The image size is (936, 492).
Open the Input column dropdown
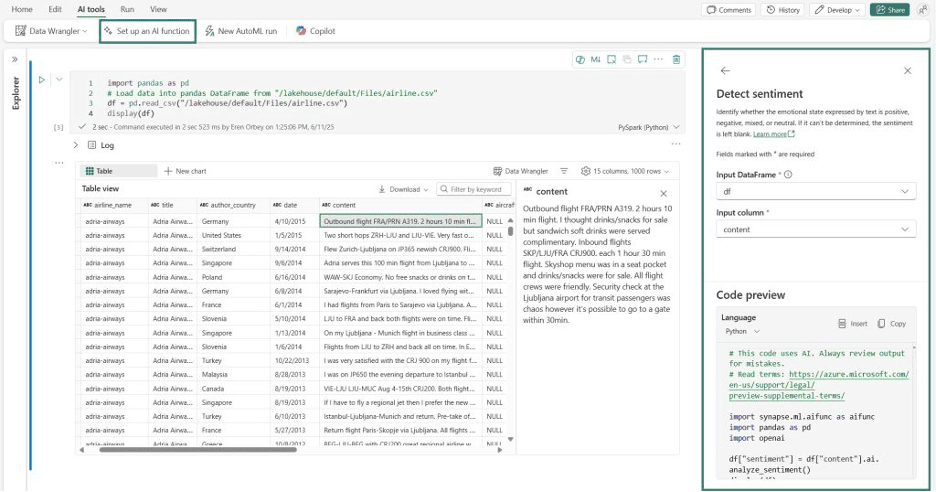(816, 229)
